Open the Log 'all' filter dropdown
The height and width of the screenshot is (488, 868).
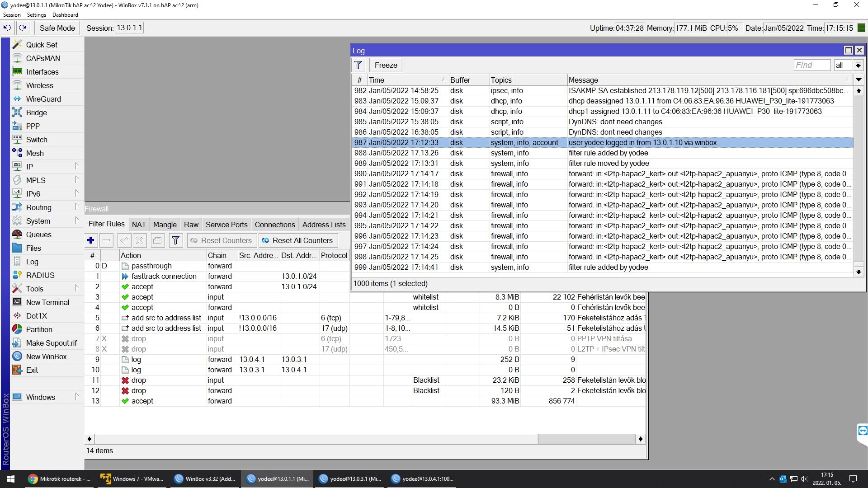pos(858,65)
